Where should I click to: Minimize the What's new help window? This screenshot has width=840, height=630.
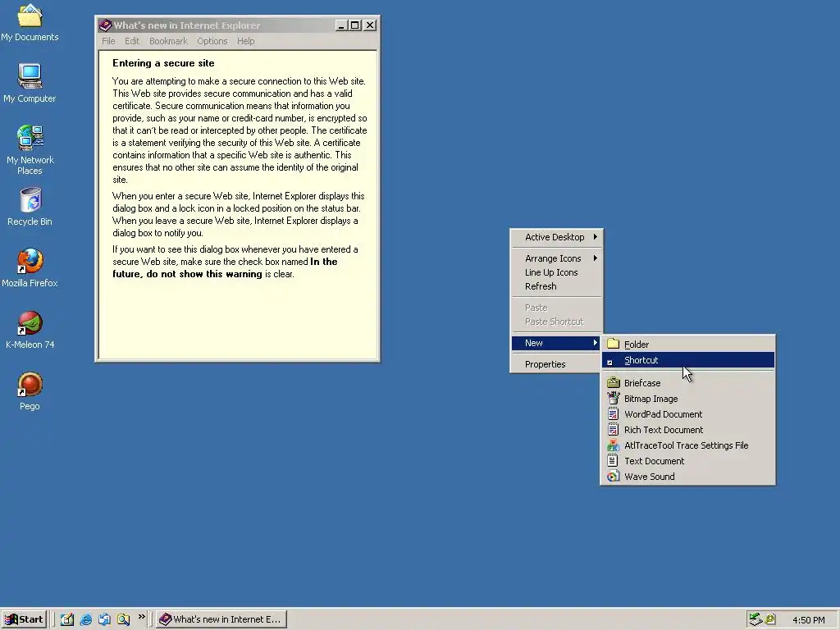[x=340, y=25]
